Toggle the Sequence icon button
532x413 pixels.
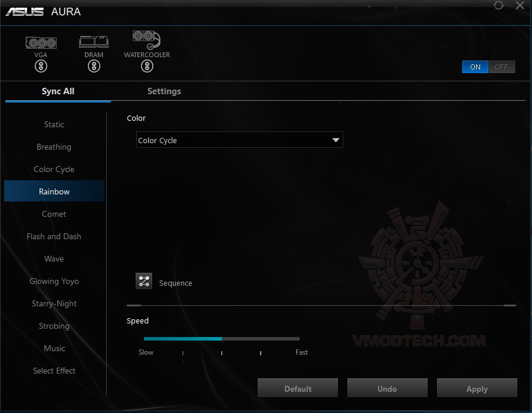tap(144, 281)
